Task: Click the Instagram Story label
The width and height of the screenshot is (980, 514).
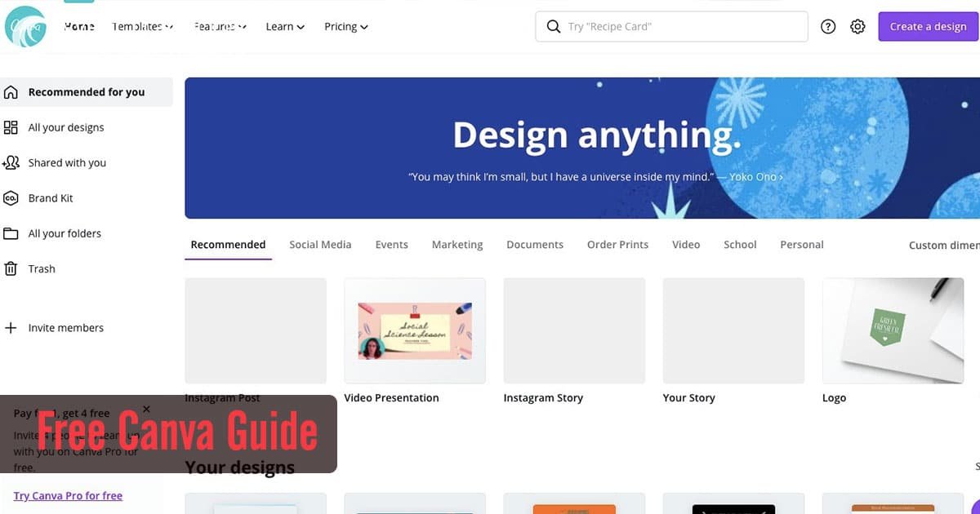Action: (x=543, y=398)
